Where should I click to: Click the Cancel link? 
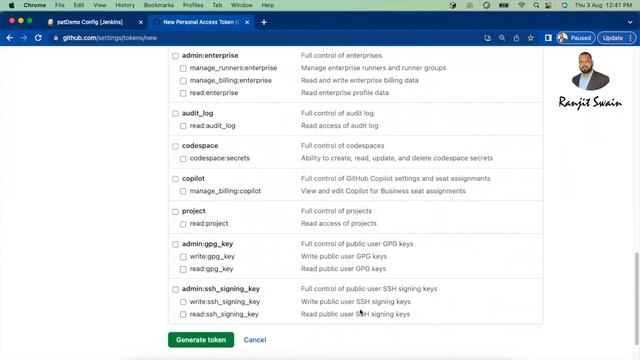pos(255,340)
